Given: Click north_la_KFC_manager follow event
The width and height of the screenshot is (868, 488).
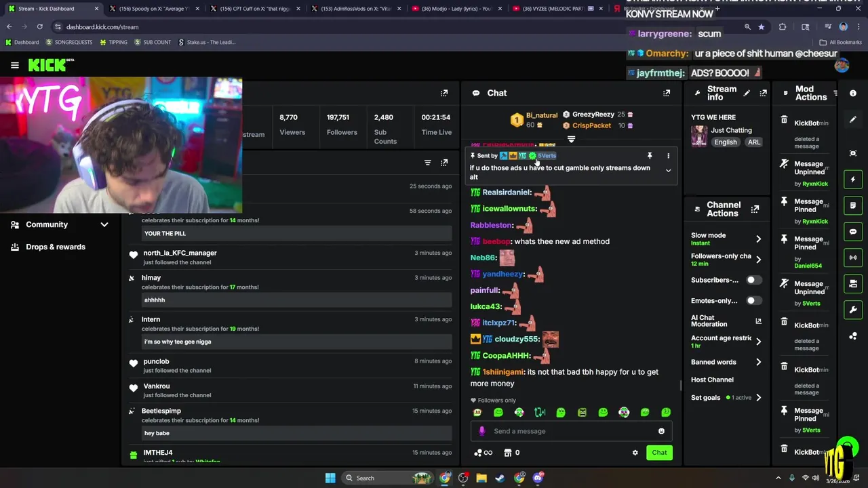Looking at the screenshot, I should [290, 257].
